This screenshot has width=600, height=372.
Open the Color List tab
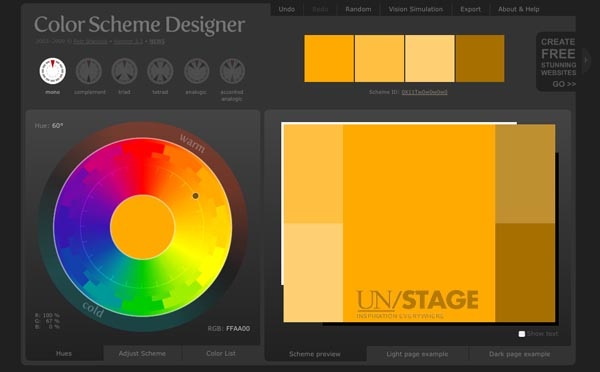tap(221, 353)
